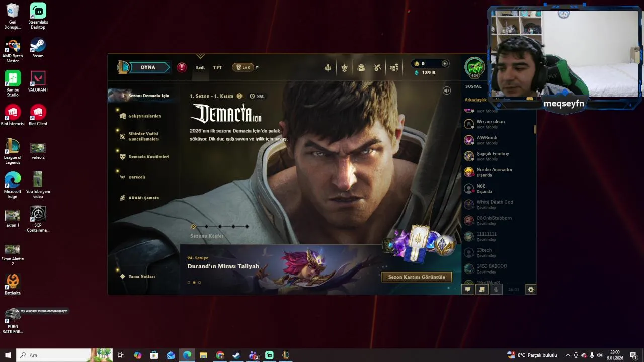Select friend Şapşik Femboy
This screenshot has height=362, width=644.
pos(498,156)
